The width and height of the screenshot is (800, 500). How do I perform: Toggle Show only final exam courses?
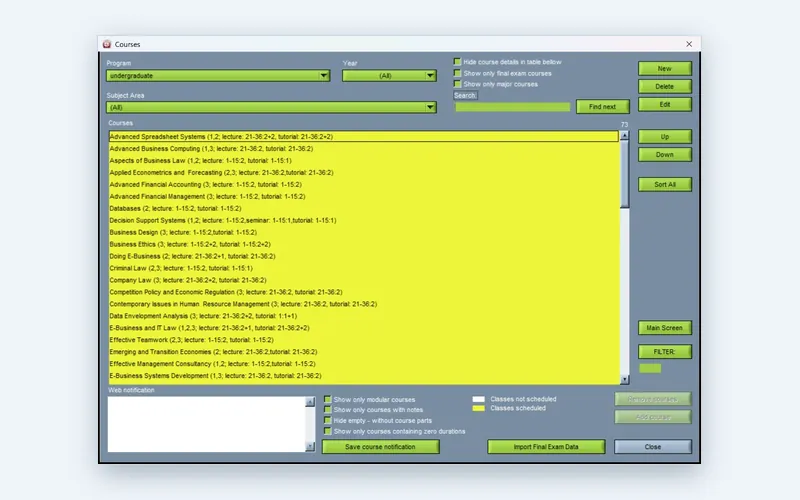tap(457, 73)
